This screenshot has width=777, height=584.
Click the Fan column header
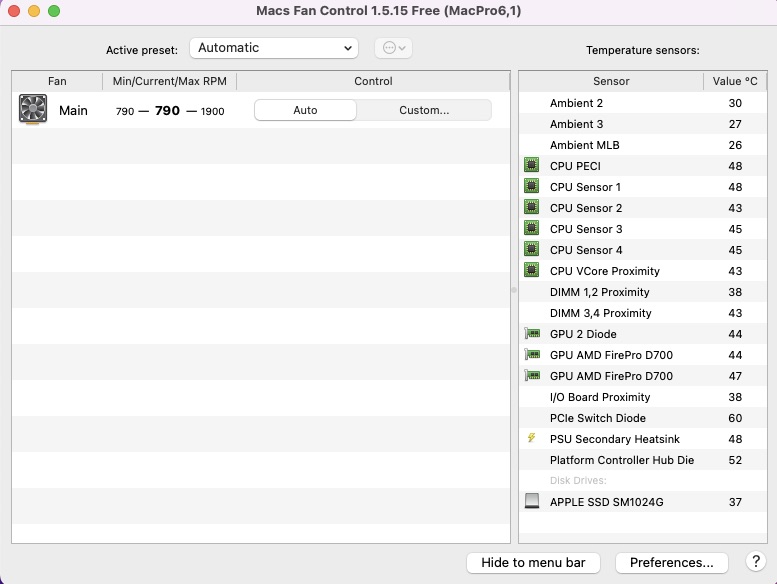coord(57,81)
